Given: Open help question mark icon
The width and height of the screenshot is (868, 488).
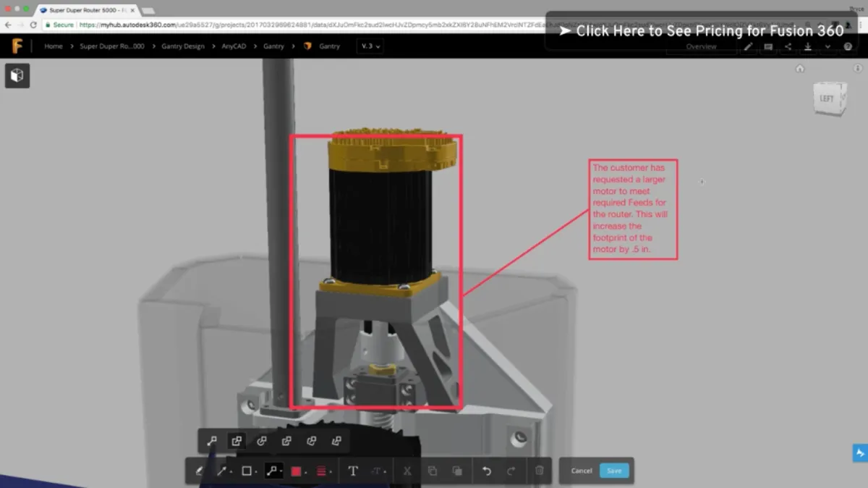Looking at the screenshot, I should (848, 46).
